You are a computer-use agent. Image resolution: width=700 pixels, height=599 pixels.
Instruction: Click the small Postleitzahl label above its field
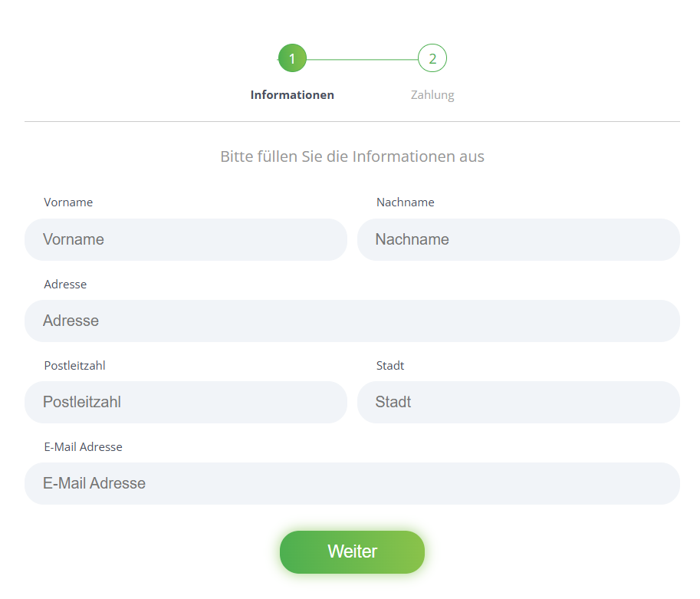click(x=74, y=365)
